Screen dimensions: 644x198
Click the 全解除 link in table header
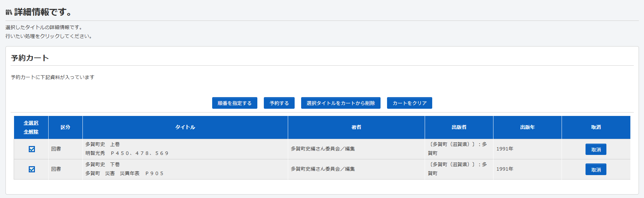[x=31, y=132]
